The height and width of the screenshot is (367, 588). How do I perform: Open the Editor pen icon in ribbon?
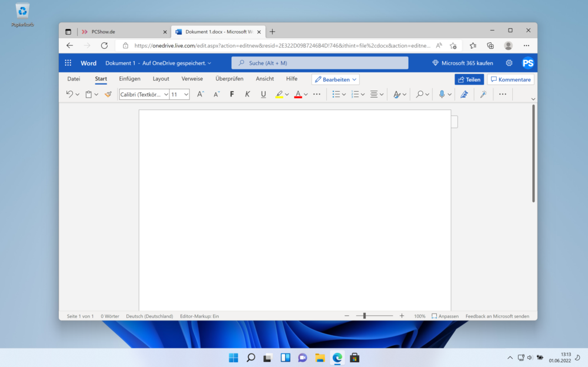(x=464, y=94)
